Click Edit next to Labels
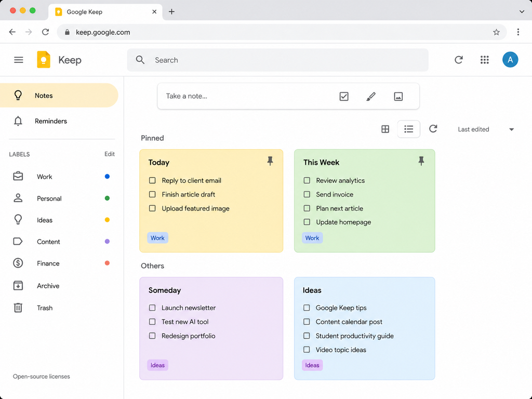This screenshot has width=532, height=399. pos(109,154)
